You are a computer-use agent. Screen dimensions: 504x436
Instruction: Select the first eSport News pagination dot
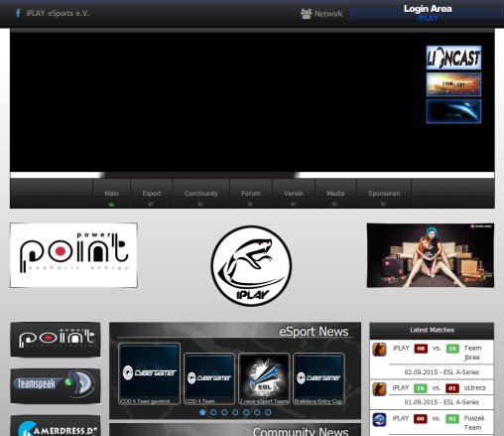tap(202, 412)
